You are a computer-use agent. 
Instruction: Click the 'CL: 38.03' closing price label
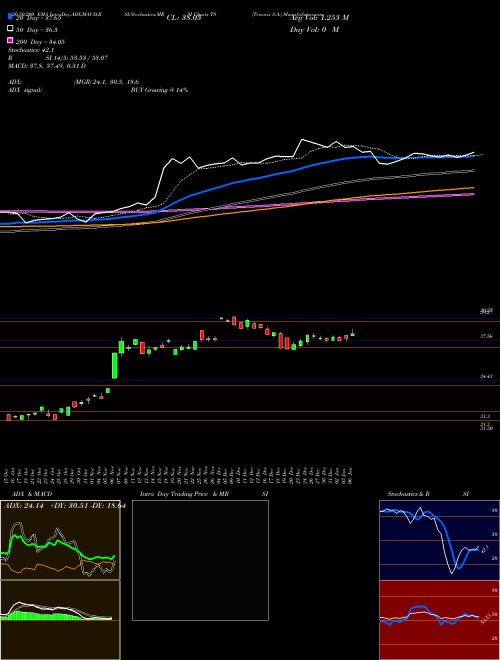click(x=184, y=18)
